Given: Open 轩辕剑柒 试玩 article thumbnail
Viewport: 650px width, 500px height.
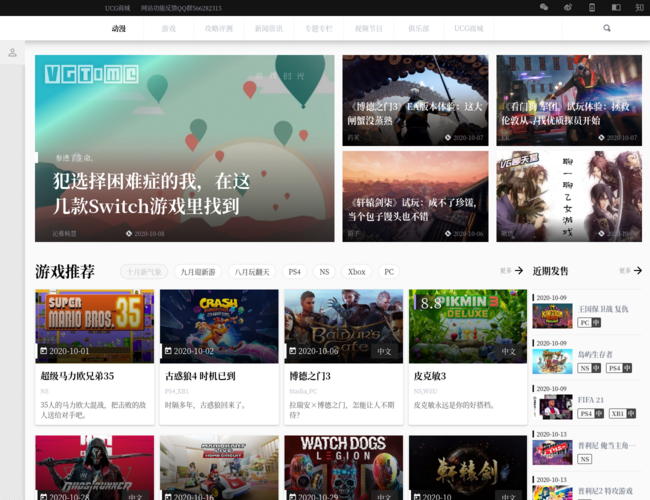Looking at the screenshot, I should [415, 197].
